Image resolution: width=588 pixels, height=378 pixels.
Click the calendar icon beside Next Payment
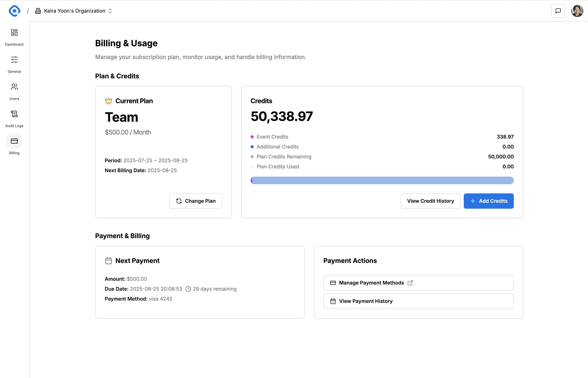coord(109,261)
